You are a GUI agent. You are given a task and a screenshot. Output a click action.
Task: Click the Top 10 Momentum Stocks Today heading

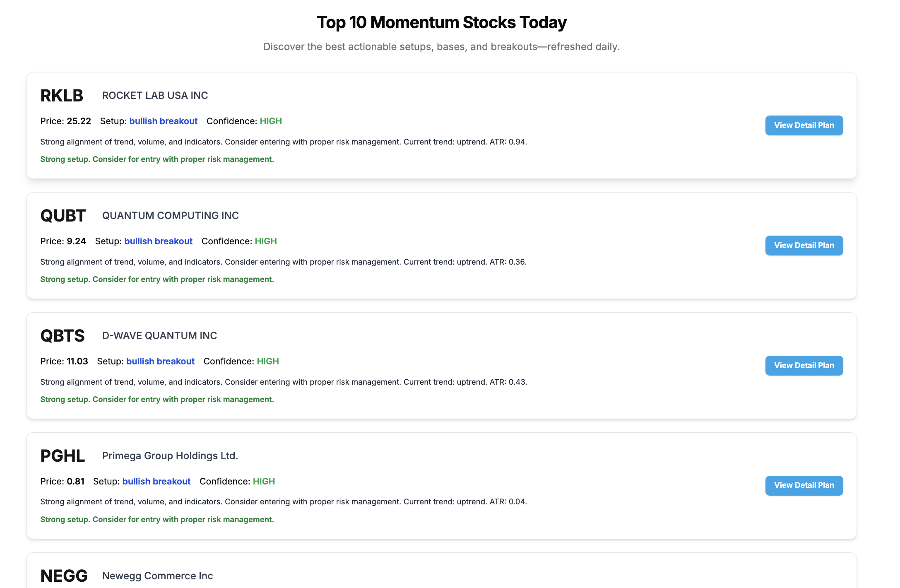(442, 22)
